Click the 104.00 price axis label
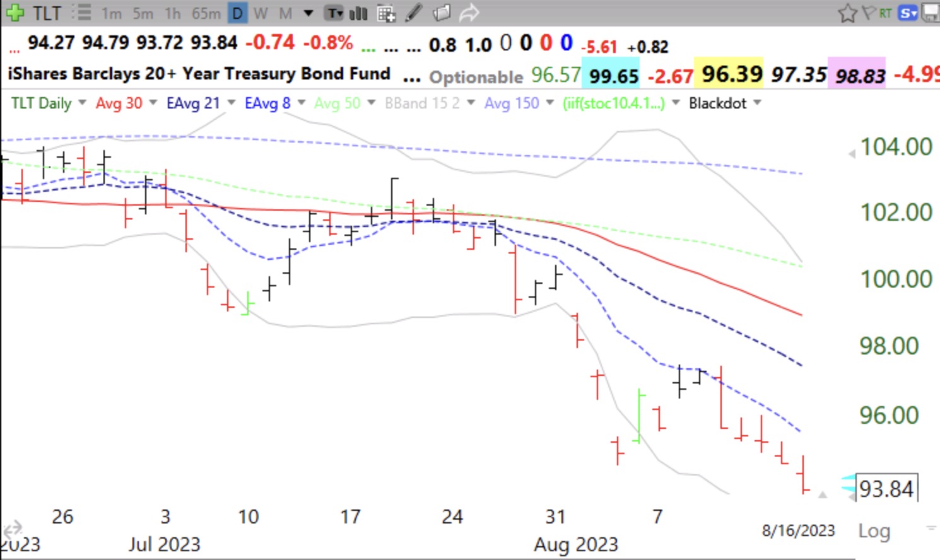Screen dimensions: 940x560 tap(896, 147)
